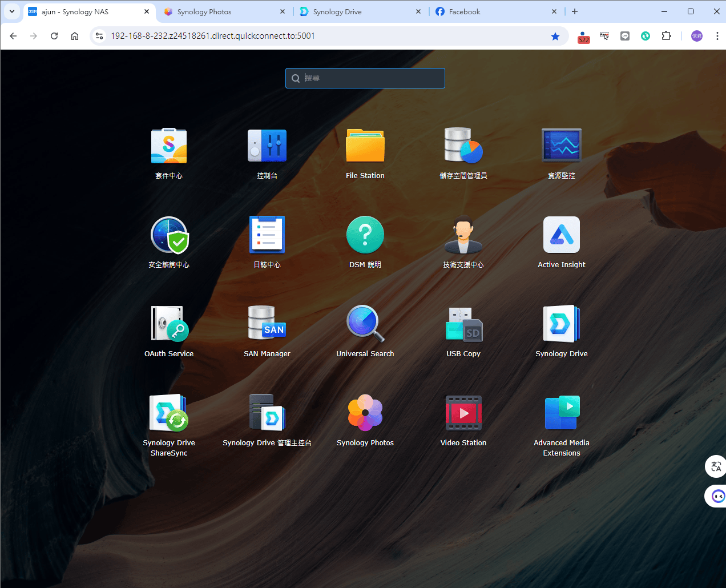Launch Synology Photos app icon
The width and height of the screenshot is (726, 588).
(365, 413)
